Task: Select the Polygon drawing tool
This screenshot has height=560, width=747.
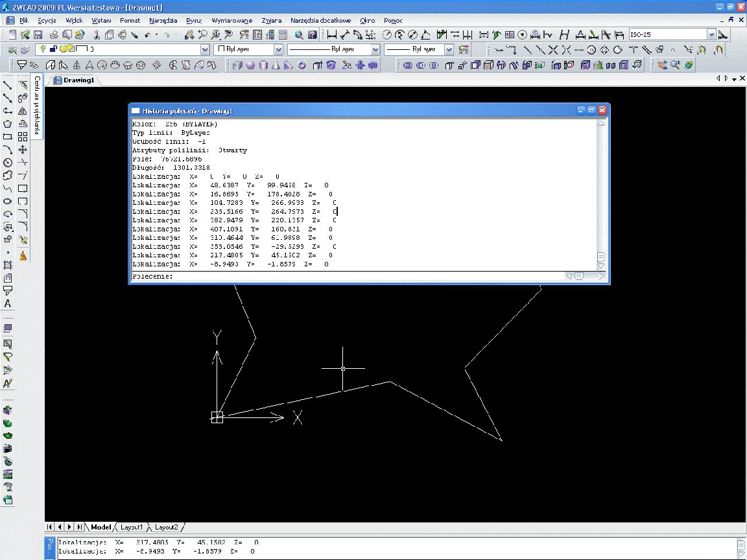Action: click(8, 124)
